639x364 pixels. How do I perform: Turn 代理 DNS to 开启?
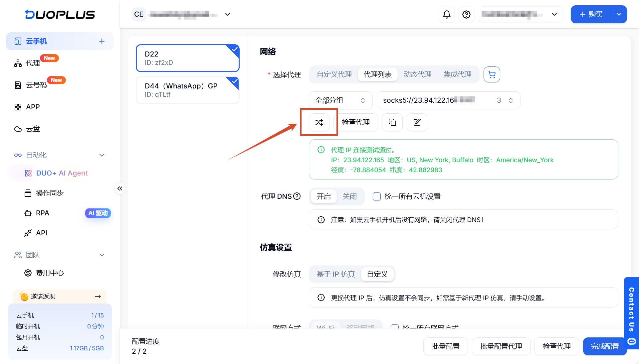coord(323,196)
